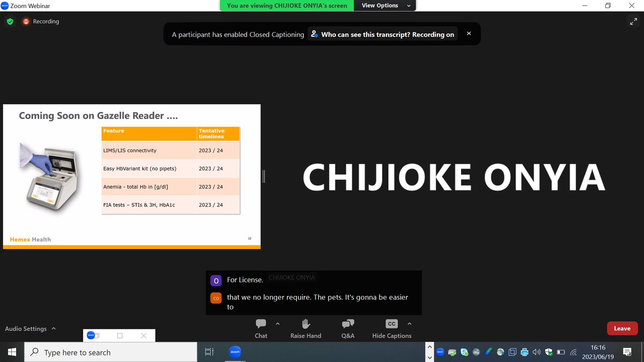Click the small floating Zoom window icon
The image size is (644, 362).
tap(91, 335)
